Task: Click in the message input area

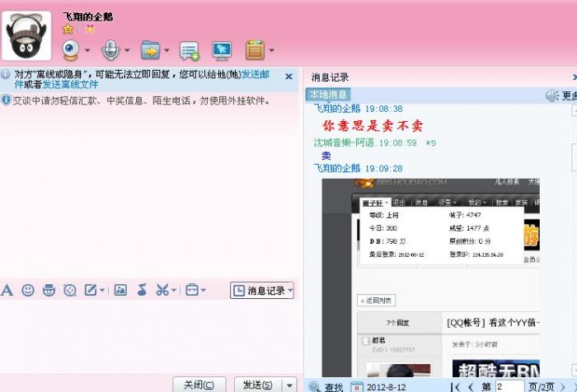Action: (x=149, y=337)
